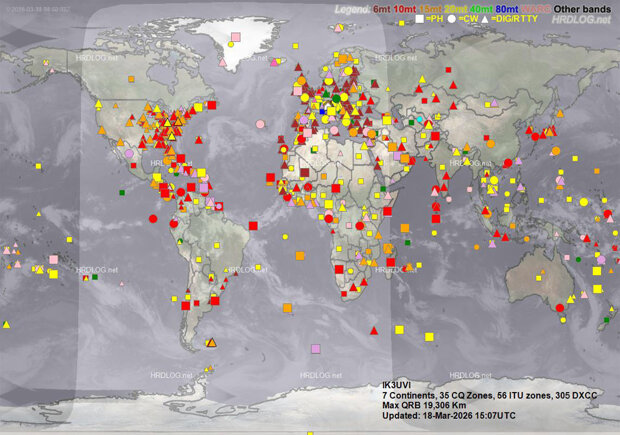Click the pink square marker on Greenland

(x=236, y=37)
